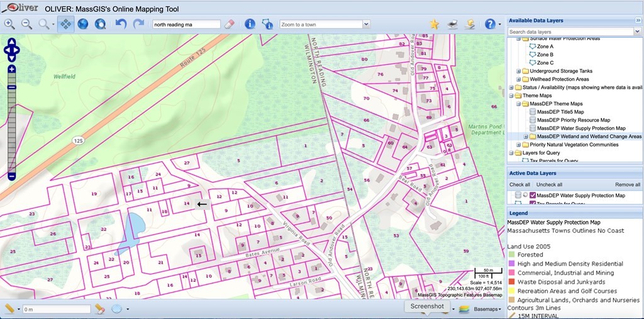Open the zoom magnifier options dropdown arrow
This screenshot has width=644, height=319.
(53, 25)
